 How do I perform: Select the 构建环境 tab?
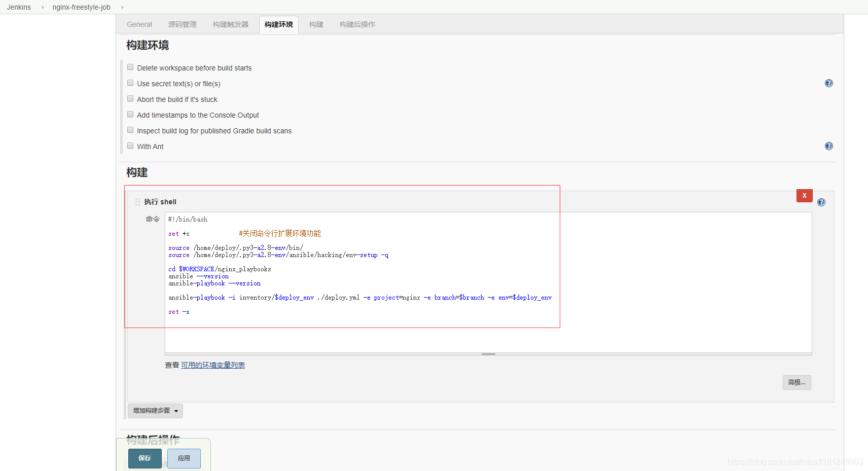tap(279, 24)
